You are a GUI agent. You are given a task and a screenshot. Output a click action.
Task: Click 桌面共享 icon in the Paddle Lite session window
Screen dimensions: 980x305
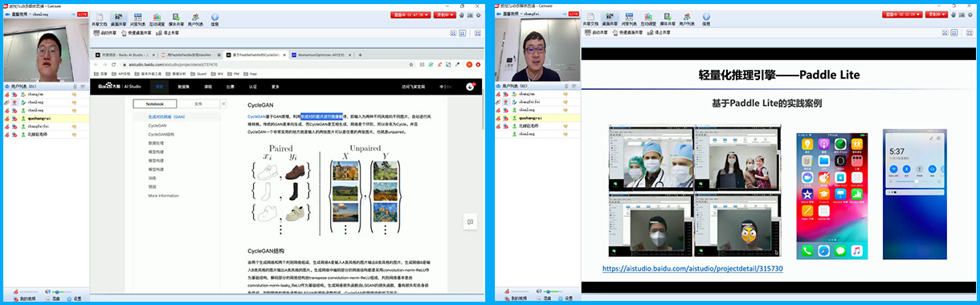609,19
